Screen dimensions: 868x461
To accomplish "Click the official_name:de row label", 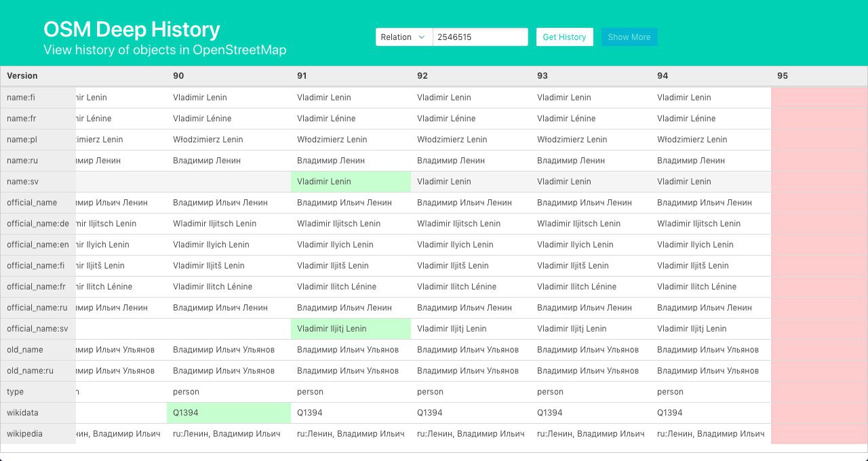I will click(38, 224).
